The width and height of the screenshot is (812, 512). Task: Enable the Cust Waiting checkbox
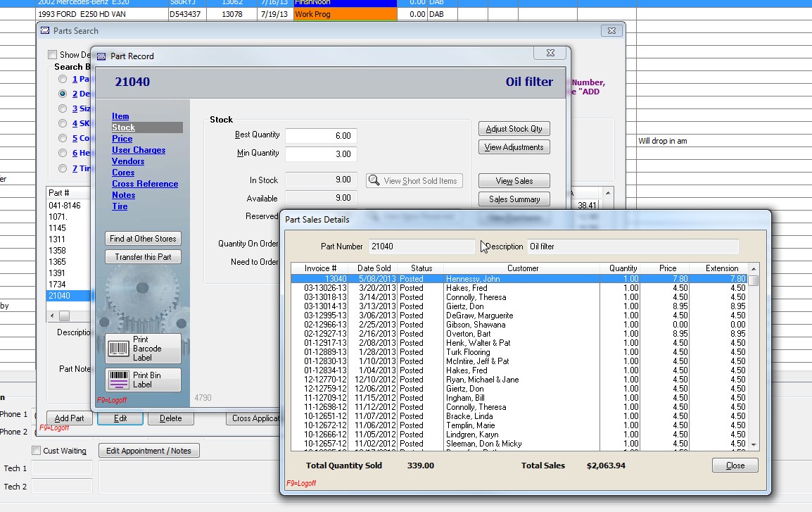tap(37, 451)
